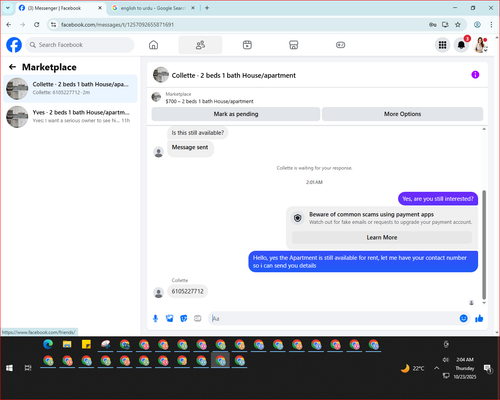
Task: Open the emoji picker in message box
Action: tap(463, 318)
